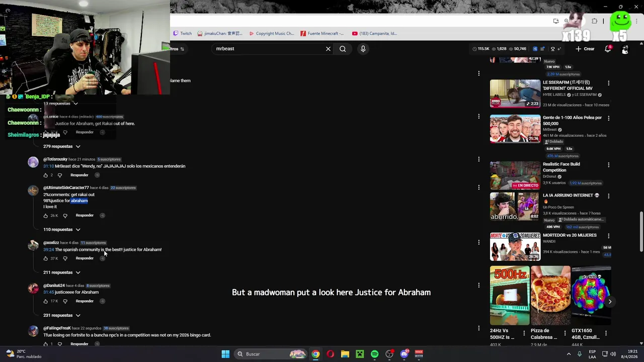Play MrBeast Gente de 1-100 Años thumbnail
Image resolution: width=644 pixels, height=362 pixels.
pos(515,129)
